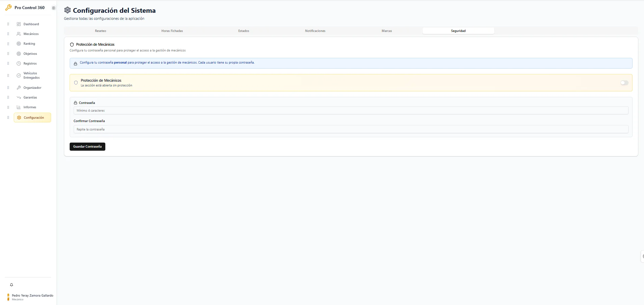
Task: Open Registros clock icon
Action: click(19, 64)
